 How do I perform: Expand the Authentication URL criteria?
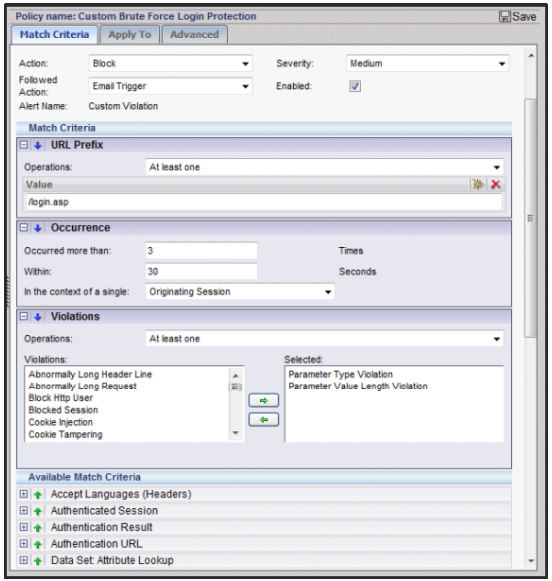click(x=24, y=544)
